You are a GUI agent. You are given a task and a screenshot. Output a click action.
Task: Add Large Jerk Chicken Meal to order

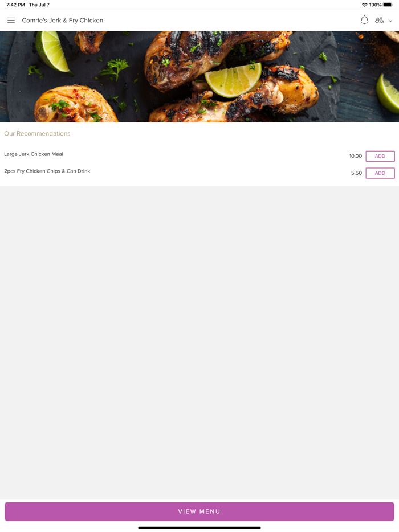click(x=380, y=156)
